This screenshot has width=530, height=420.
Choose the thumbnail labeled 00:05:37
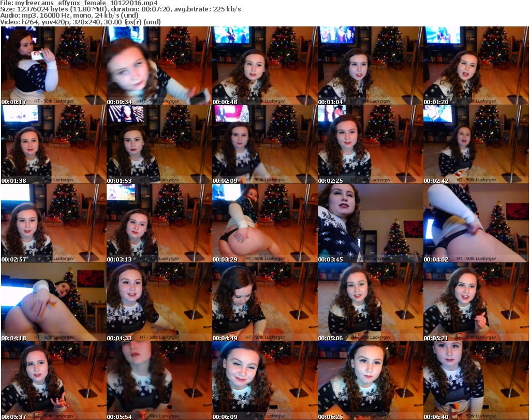pos(53,381)
